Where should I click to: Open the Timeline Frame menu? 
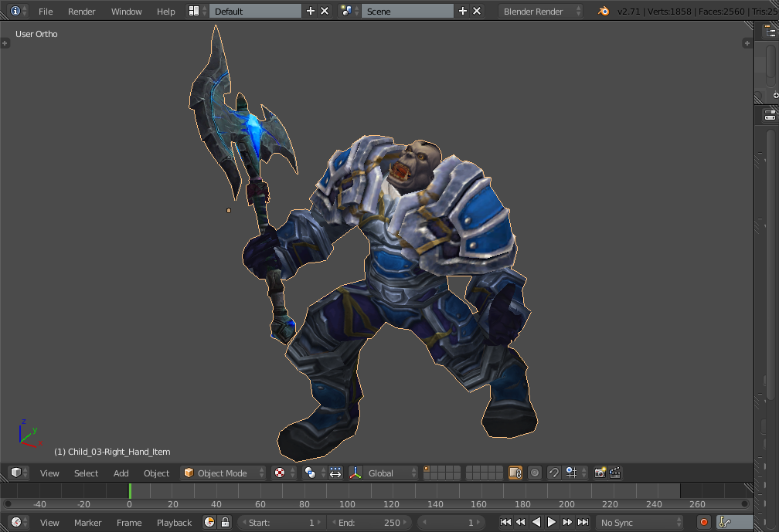pyautogui.click(x=129, y=523)
